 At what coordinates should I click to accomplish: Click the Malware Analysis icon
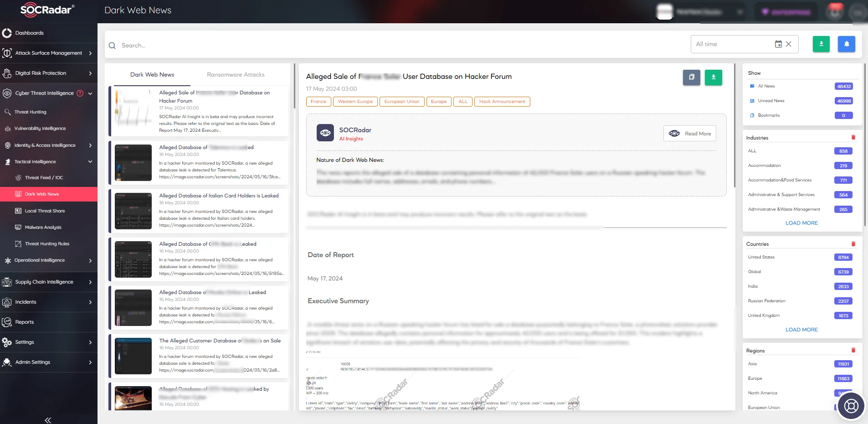pyautogui.click(x=18, y=228)
